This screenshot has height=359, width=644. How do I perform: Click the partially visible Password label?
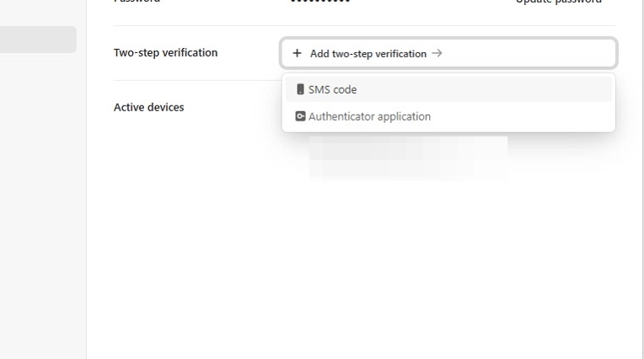tap(137, 2)
